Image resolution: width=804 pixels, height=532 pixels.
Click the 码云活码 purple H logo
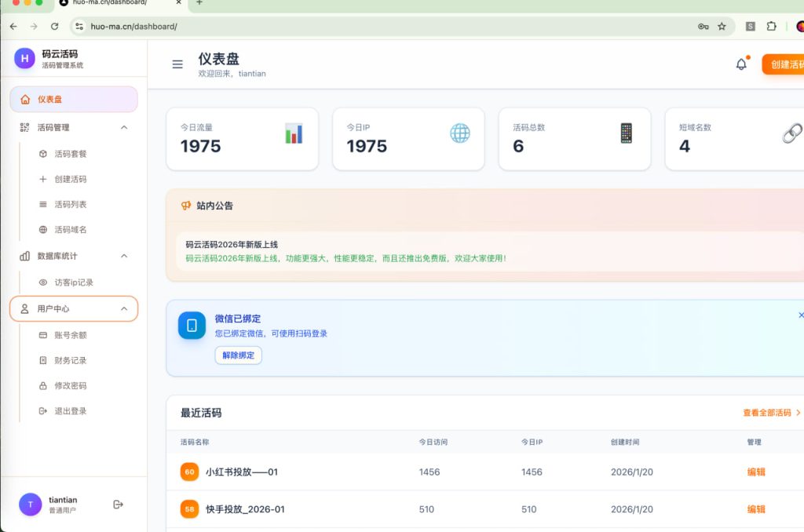click(24, 58)
